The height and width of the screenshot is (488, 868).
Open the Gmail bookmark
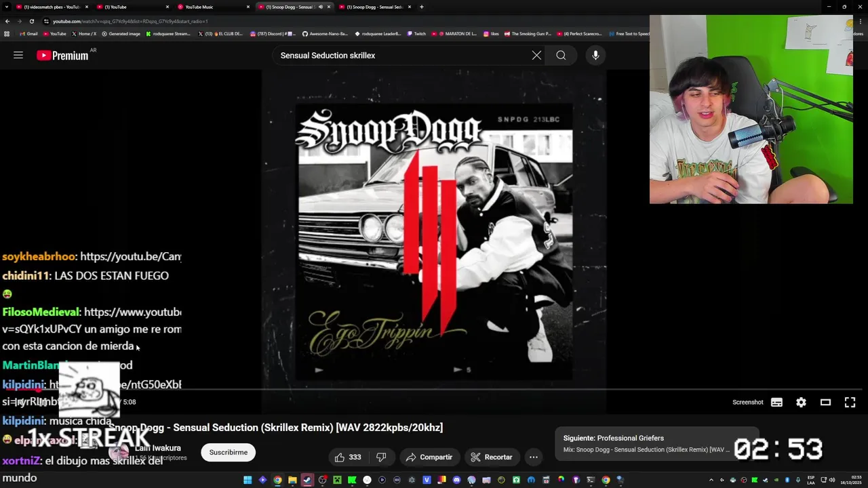point(28,34)
